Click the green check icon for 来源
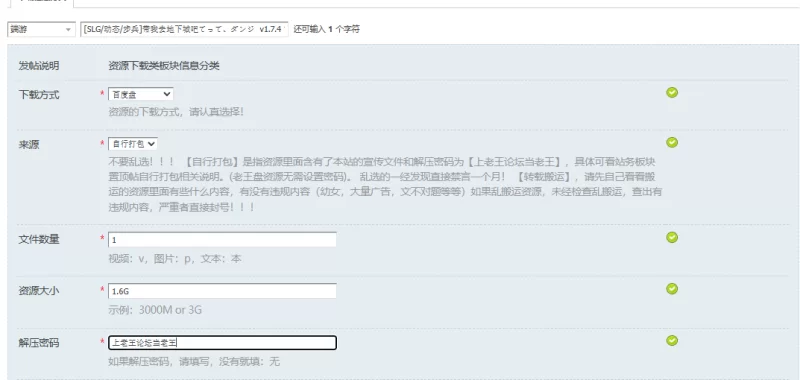800x380 pixels. coord(672,142)
